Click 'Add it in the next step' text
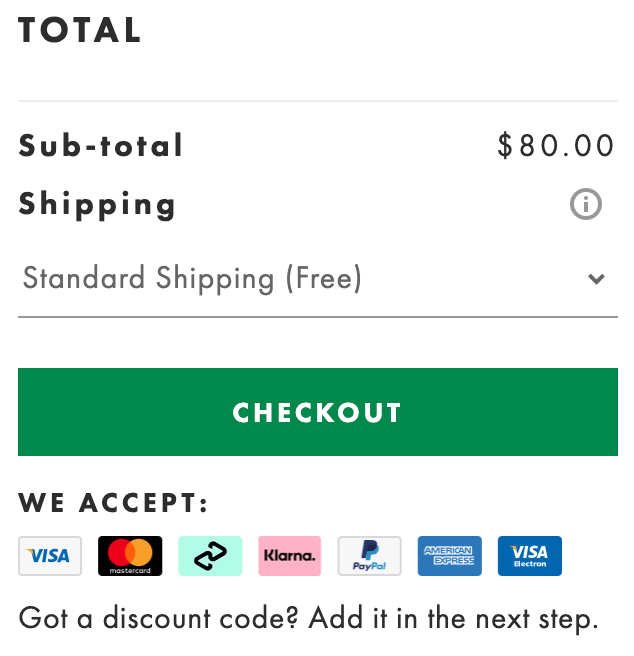Image resolution: width=634 pixels, height=656 pixels. click(x=453, y=618)
